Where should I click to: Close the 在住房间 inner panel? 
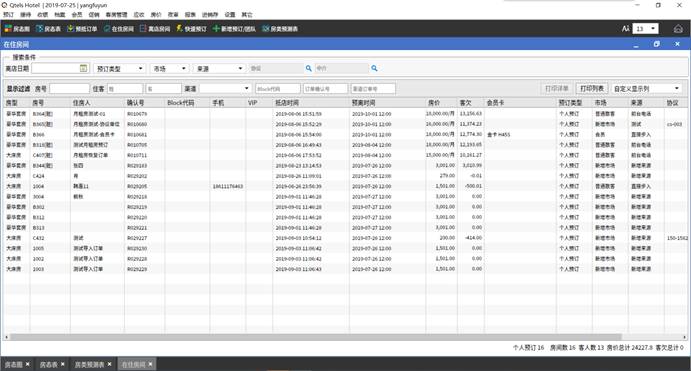pos(677,44)
